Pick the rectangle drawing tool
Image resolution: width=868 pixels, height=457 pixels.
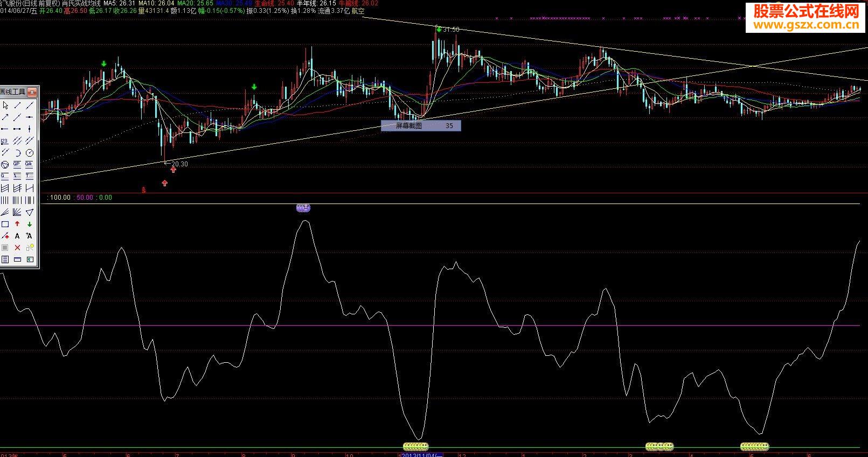pyautogui.click(x=5, y=224)
